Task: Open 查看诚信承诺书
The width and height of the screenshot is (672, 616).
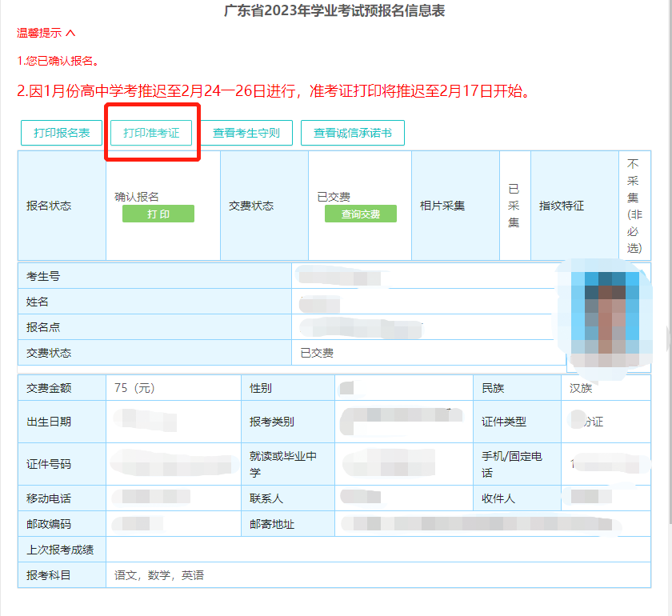Action: 352,133
